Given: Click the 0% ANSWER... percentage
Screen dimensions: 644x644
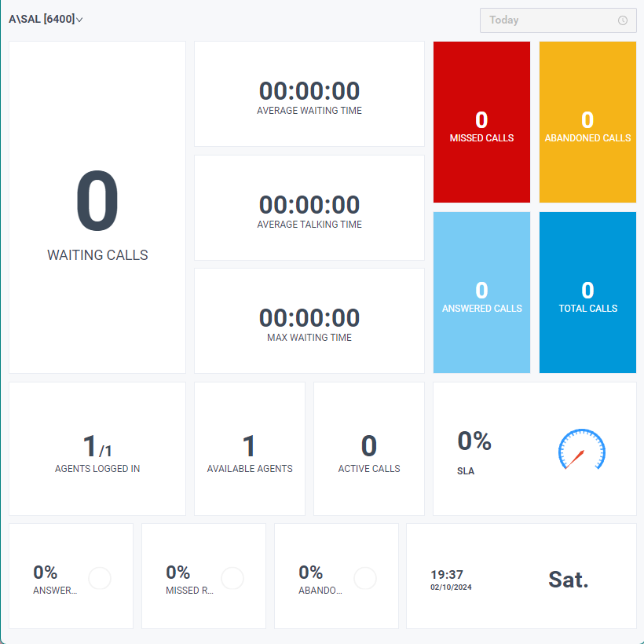Looking at the screenshot, I should [46, 573].
